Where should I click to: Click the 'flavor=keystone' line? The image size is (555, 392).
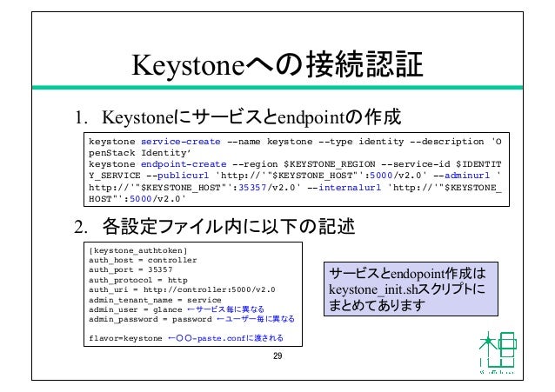125,338
